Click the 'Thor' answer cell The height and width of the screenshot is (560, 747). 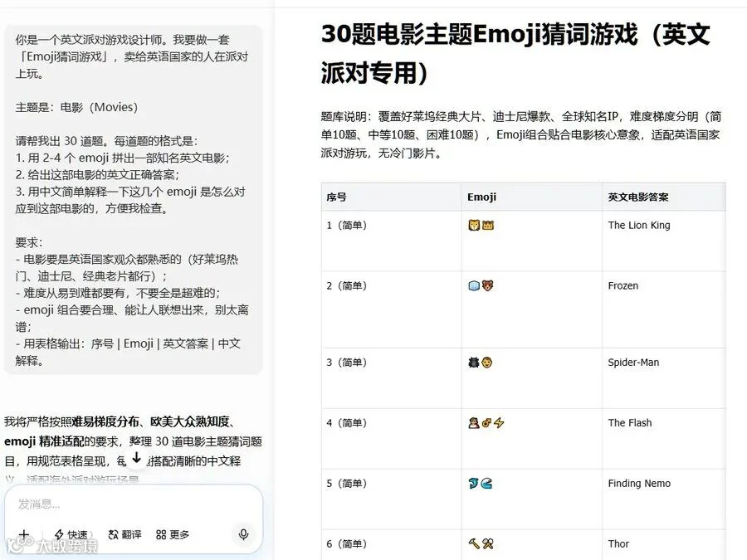(664, 545)
